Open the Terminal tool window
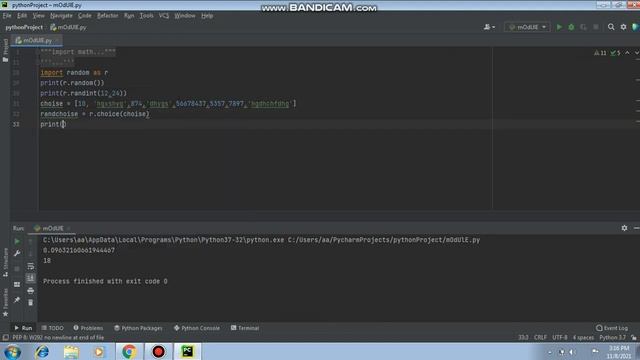Image resolution: width=640 pixels, height=360 pixels. coord(244,328)
